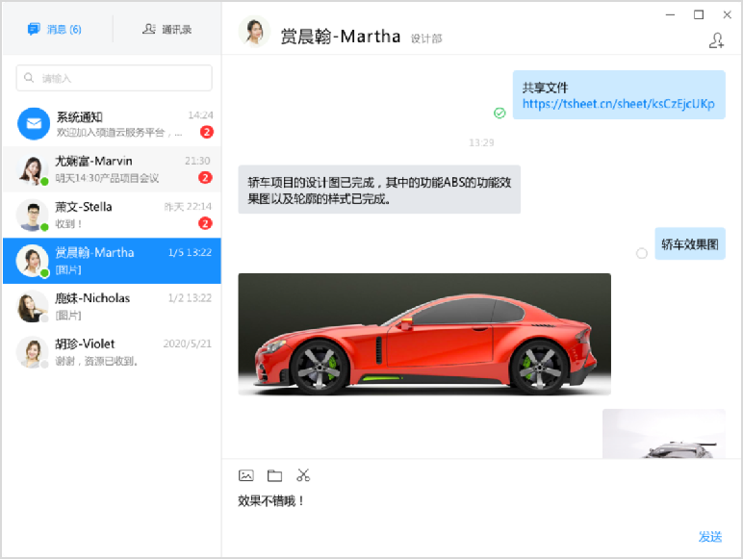743x560 pixels.
Task: Click the add contact icon in chat header
Action: 715,40
